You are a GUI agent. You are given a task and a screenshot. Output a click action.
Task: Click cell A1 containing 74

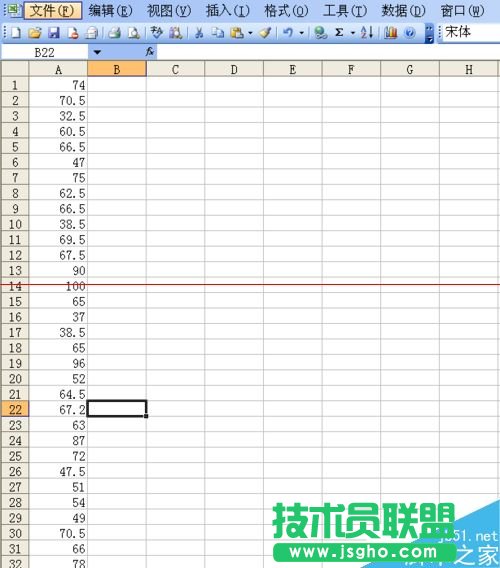click(58, 84)
